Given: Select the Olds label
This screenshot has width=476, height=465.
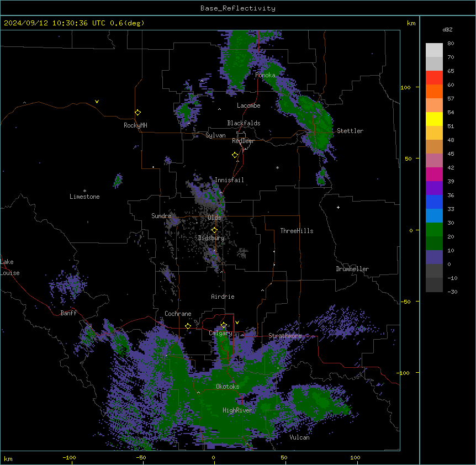Looking at the screenshot, I should 214,218.
